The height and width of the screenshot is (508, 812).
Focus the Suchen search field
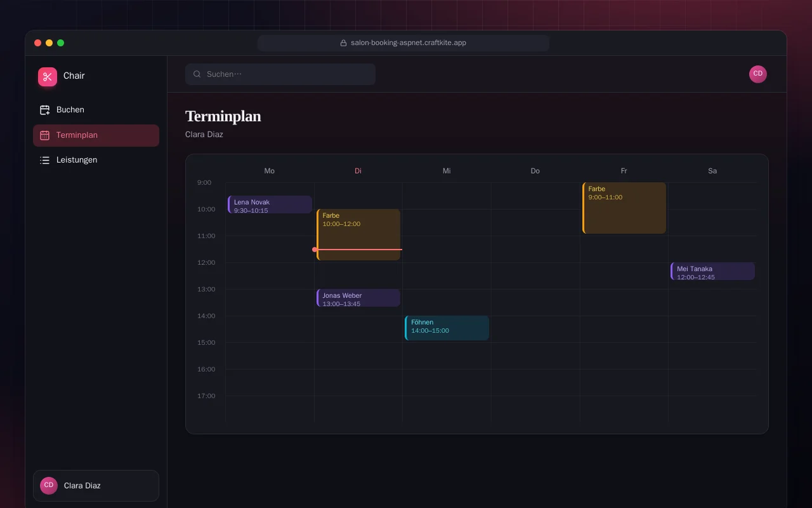(x=280, y=74)
